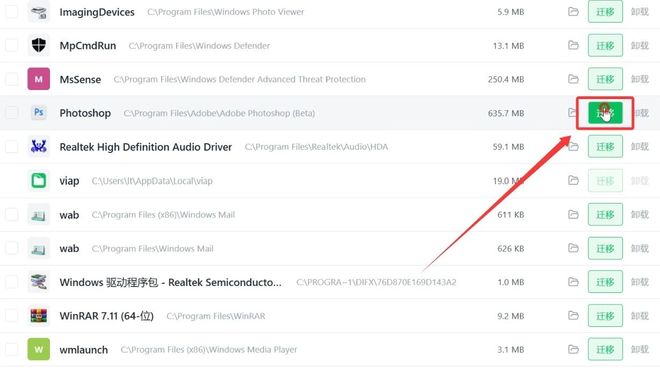The image size is (660, 371).
Task: Click 迁移 button for MsSense
Action: (605, 79)
